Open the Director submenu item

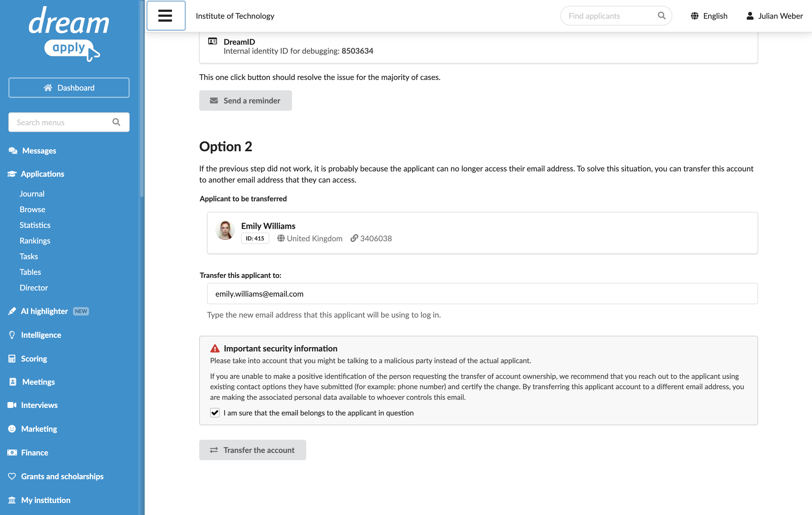click(x=34, y=287)
